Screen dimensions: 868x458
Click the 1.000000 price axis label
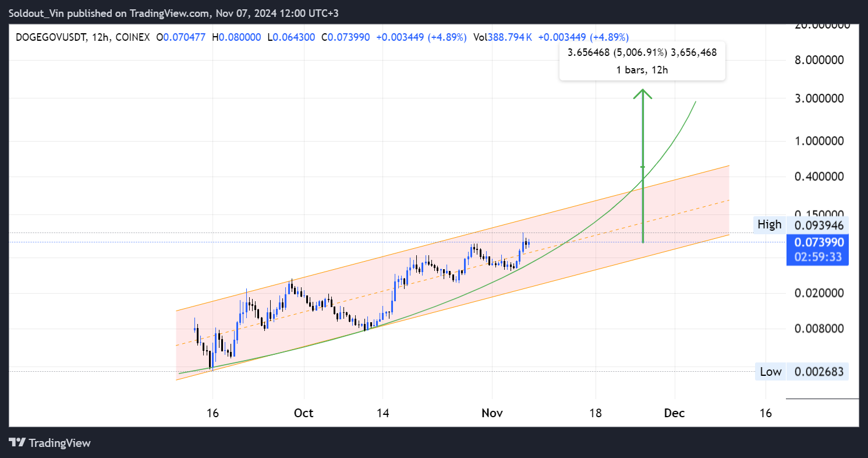point(818,141)
